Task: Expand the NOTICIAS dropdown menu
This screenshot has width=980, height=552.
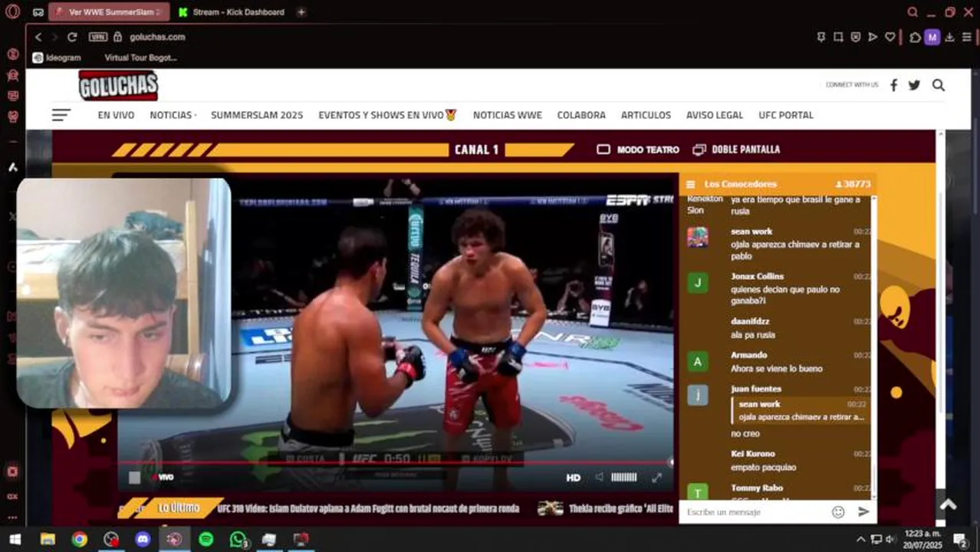Action: (173, 115)
